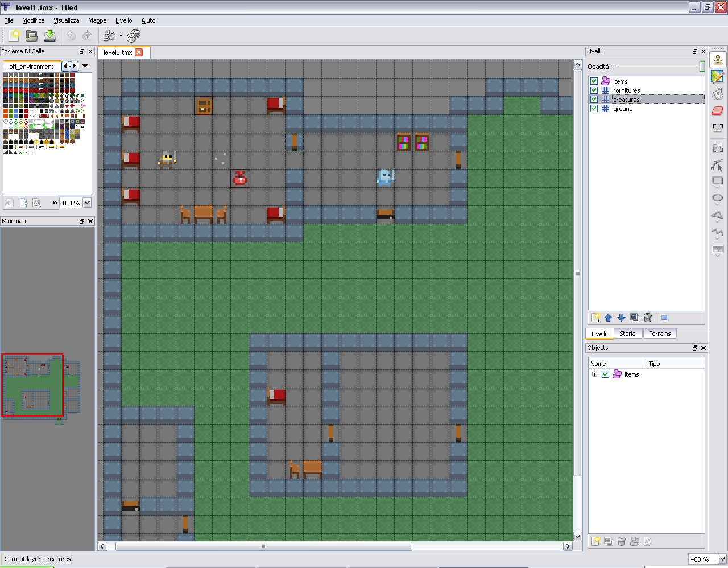Close the level1.tmx document tab
728x568 pixels.
click(x=139, y=52)
